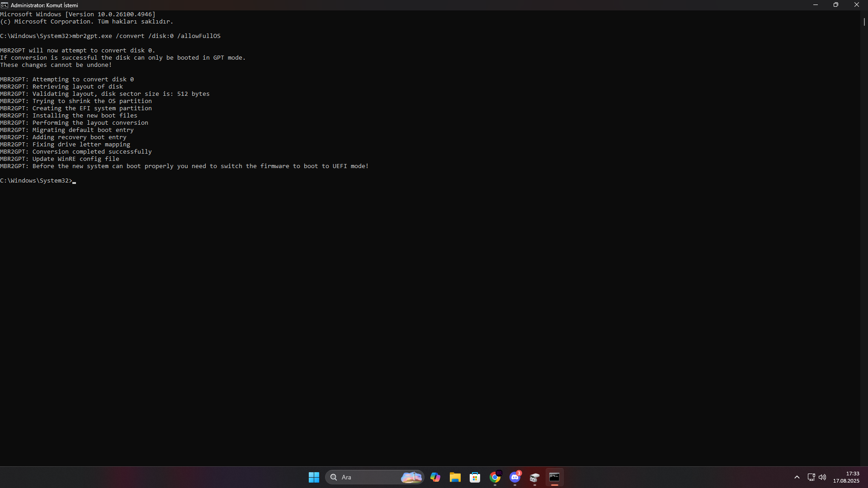Open network status in the system tray
The width and height of the screenshot is (868, 488).
pyautogui.click(x=811, y=477)
